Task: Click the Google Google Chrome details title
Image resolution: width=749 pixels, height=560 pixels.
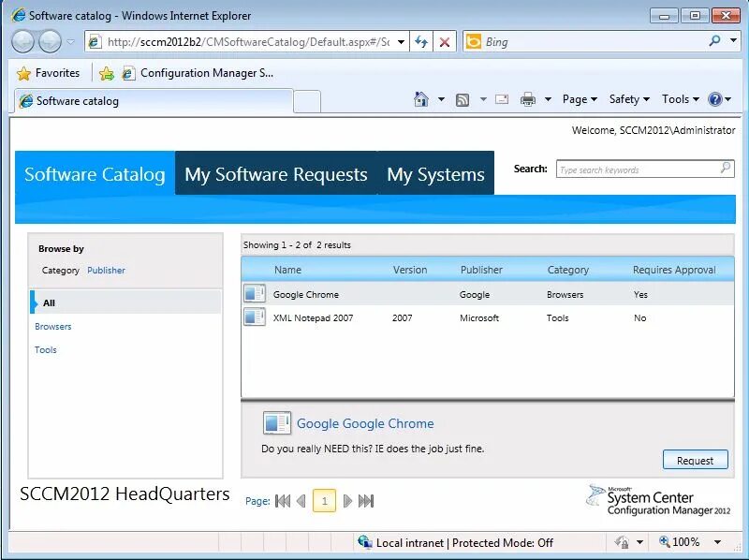Action: tap(365, 423)
